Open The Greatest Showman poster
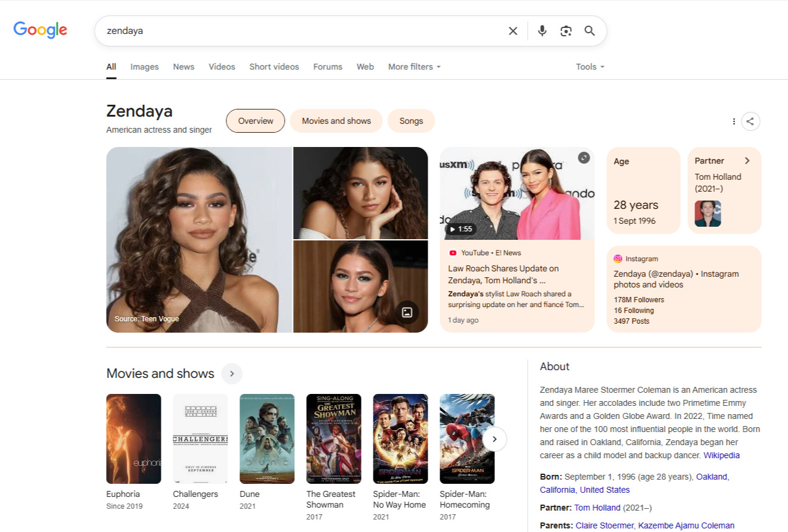Screen dimensions: 788x532 pos(334,439)
